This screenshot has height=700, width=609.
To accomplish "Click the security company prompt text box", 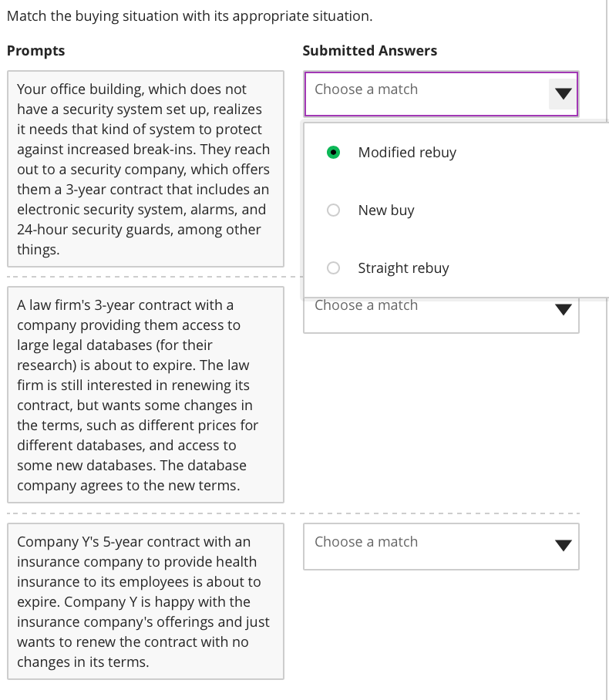I will [x=146, y=170].
